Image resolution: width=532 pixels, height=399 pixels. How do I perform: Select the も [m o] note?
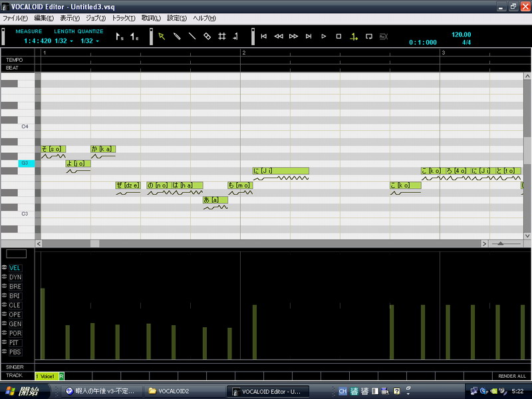240,186
